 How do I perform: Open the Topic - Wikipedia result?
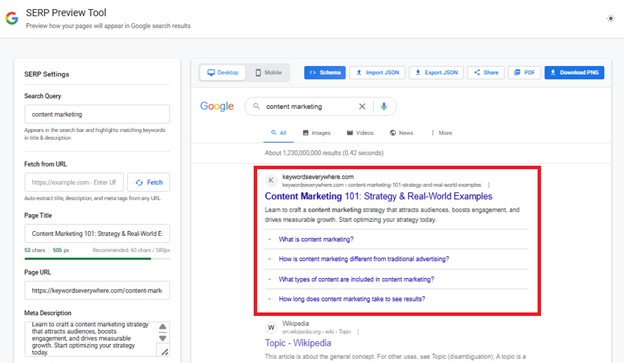pyautogui.click(x=298, y=343)
